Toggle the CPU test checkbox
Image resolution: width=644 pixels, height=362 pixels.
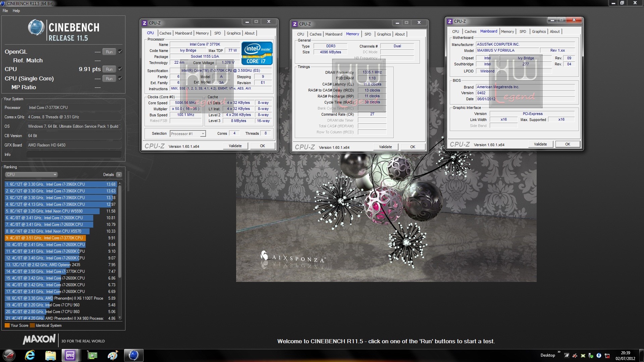click(x=120, y=69)
